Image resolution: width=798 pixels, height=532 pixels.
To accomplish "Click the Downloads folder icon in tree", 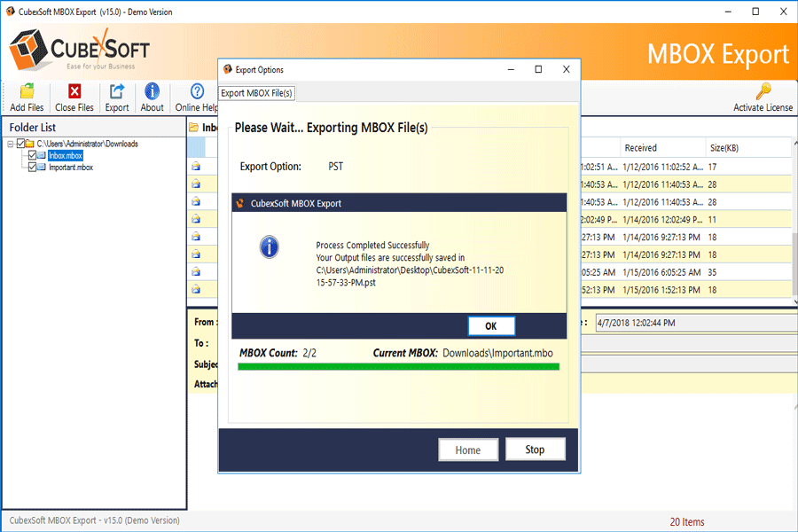I will 30,144.
